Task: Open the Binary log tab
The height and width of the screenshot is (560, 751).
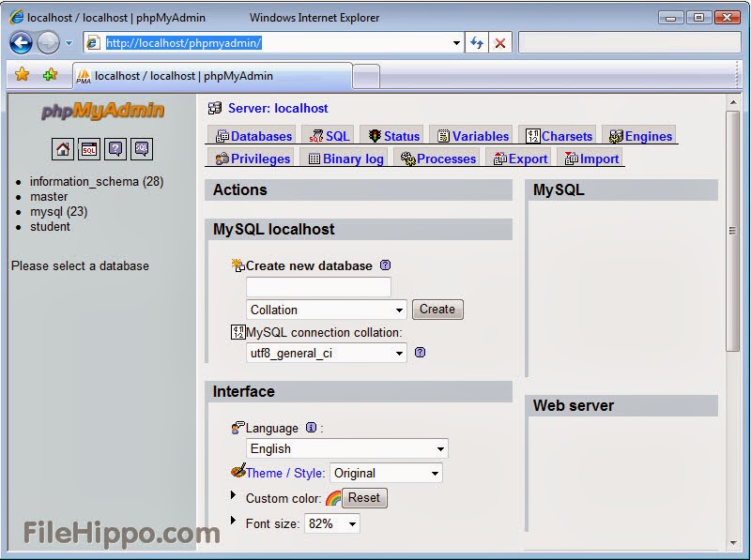Action: [x=345, y=159]
